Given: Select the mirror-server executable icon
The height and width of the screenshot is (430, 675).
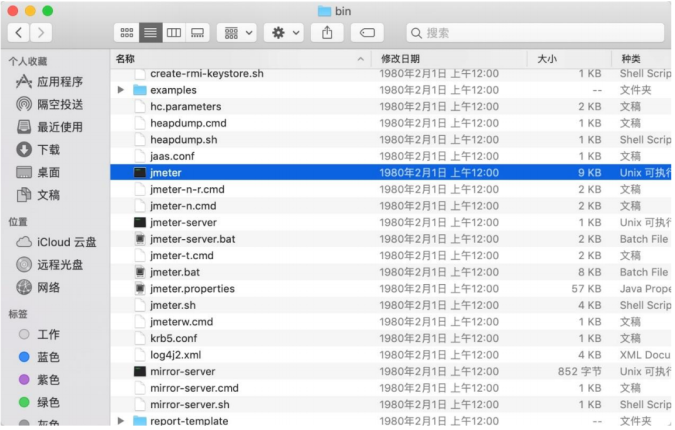Looking at the screenshot, I should tap(140, 371).
